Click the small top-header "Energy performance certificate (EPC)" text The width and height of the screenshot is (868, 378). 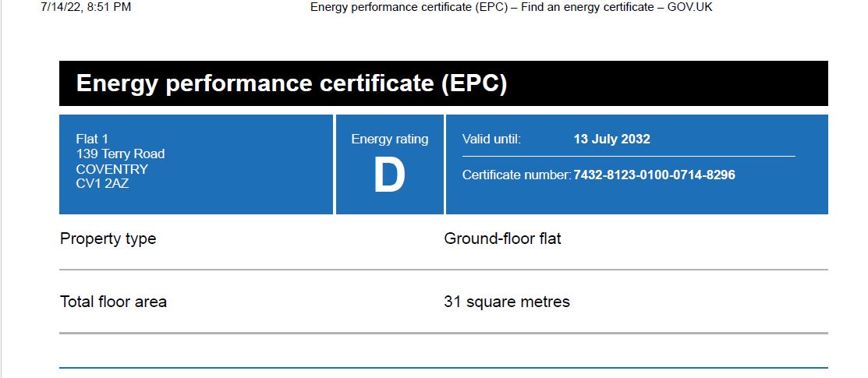click(x=408, y=7)
